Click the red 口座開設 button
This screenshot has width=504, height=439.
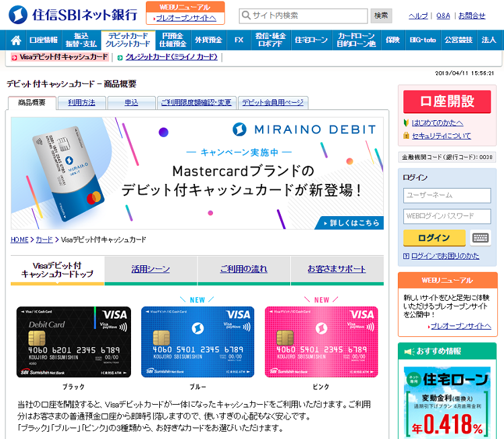tap(447, 101)
